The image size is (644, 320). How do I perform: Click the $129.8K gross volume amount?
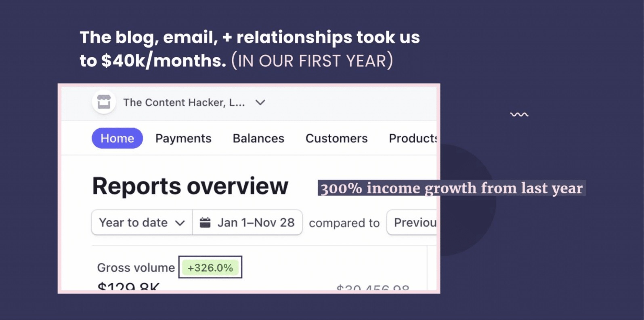click(129, 287)
